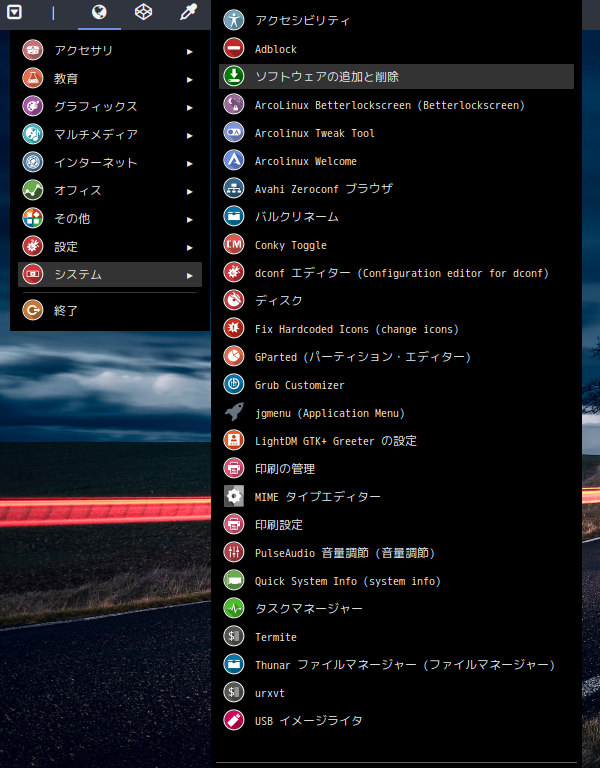Click the ディスク disk icon
The width and height of the screenshot is (600, 768).
(234, 300)
